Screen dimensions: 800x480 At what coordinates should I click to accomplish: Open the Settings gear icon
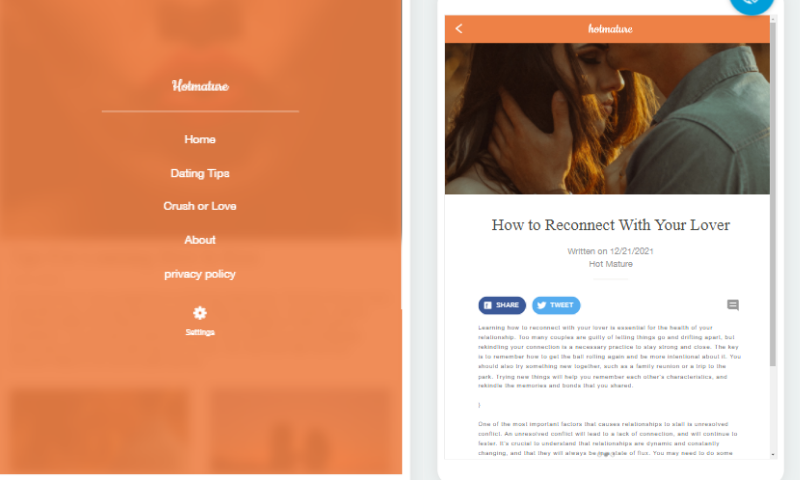200,313
